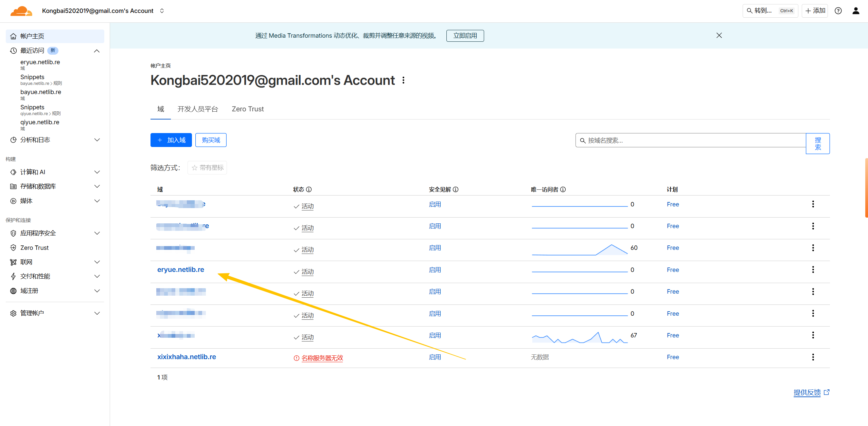Open the user profile icon
This screenshot has width=868, height=426.
[x=856, y=11]
